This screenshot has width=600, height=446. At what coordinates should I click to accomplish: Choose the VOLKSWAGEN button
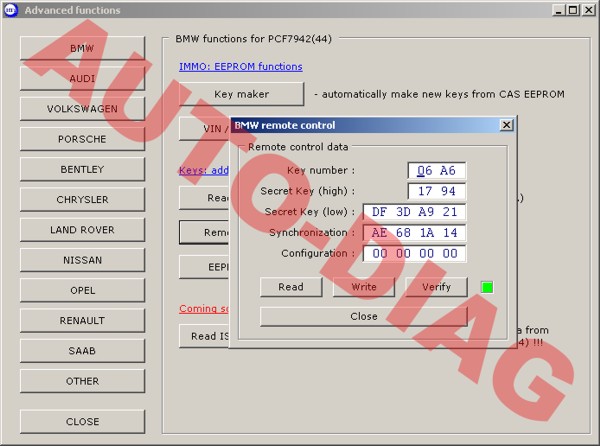pyautogui.click(x=82, y=109)
